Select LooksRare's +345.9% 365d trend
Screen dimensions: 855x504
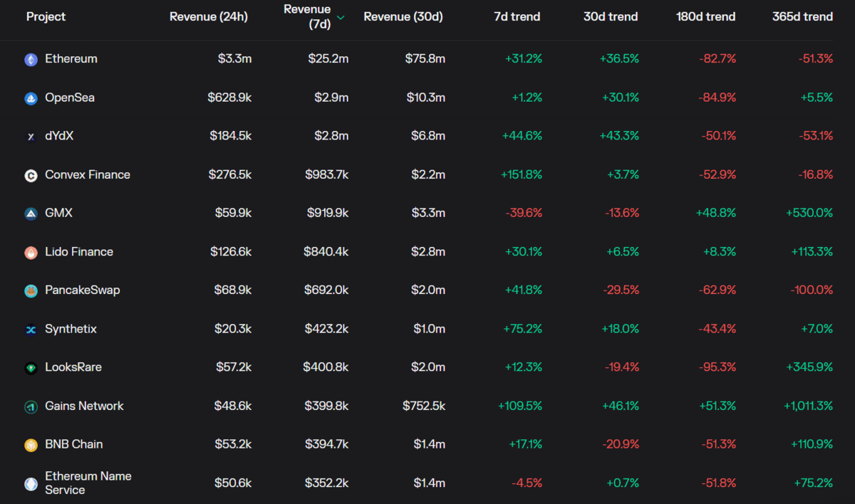coord(810,367)
